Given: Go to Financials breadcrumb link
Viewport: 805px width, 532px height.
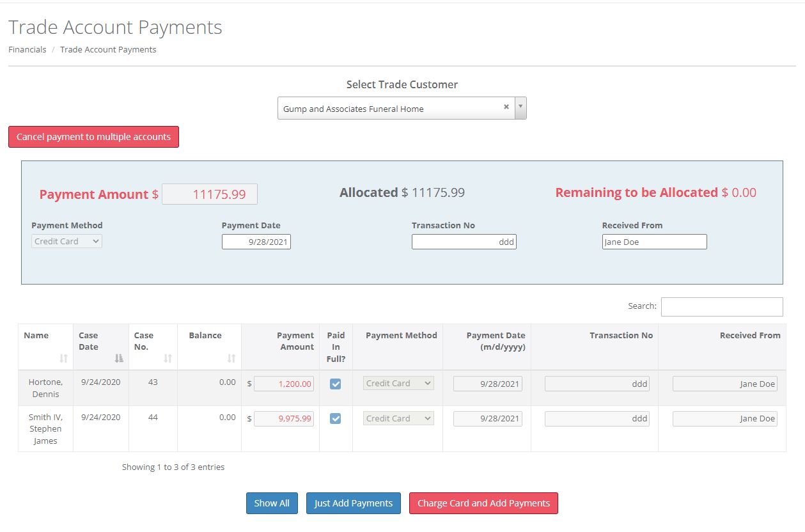Looking at the screenshot, I should pyautogui.click(x=27, y=50).
